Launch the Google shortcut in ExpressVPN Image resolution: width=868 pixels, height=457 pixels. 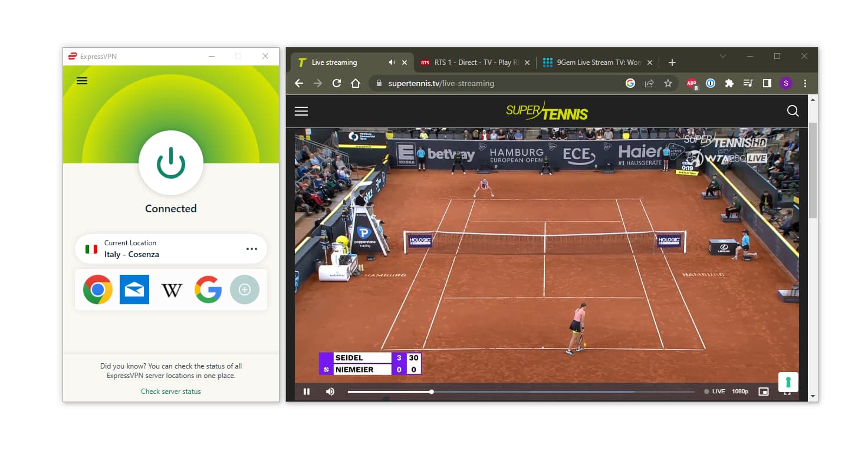208,290
